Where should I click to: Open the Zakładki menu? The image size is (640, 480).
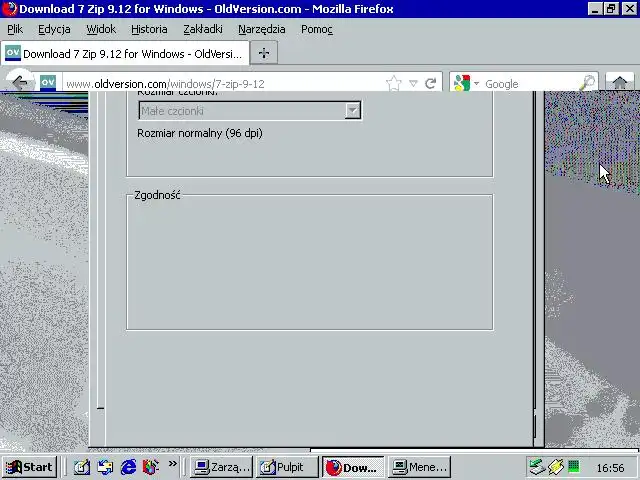coord(202,29)
